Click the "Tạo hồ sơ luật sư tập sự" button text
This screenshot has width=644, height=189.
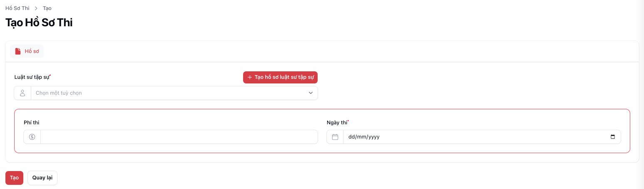click(284, 78)
